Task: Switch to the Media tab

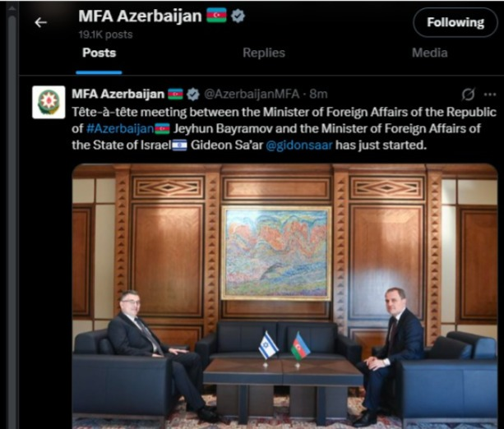Action: pyautogui.click(x=430, y=53)
